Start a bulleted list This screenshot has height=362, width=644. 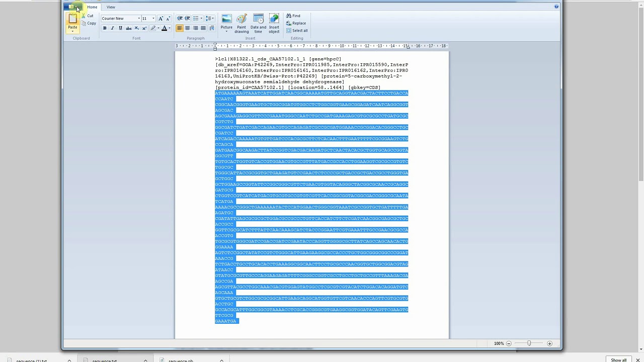[195, 19]
